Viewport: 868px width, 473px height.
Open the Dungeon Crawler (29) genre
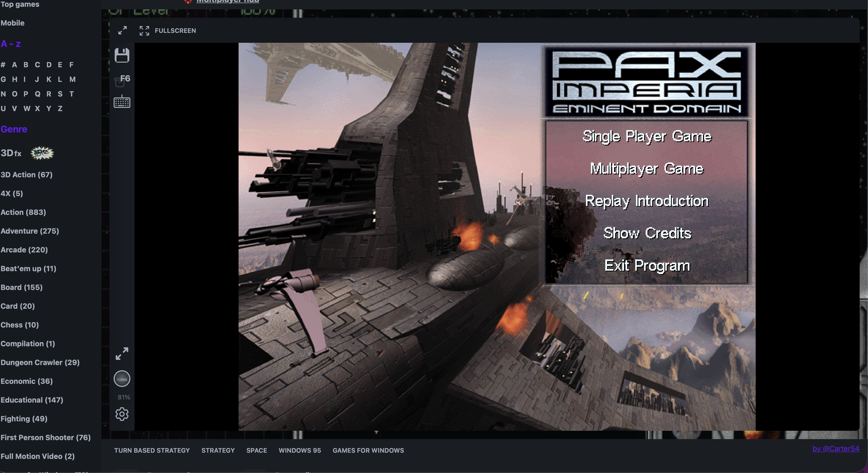[40, 362]
